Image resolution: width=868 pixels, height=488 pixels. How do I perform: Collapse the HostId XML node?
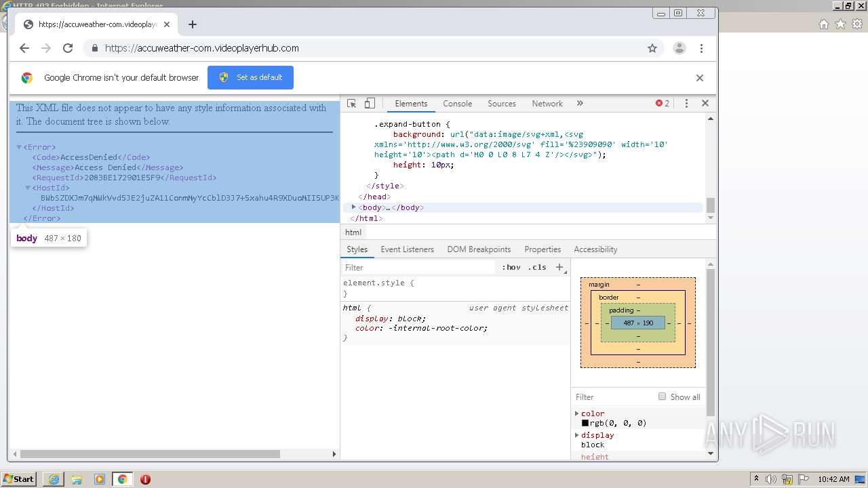[x=28, y=188]
